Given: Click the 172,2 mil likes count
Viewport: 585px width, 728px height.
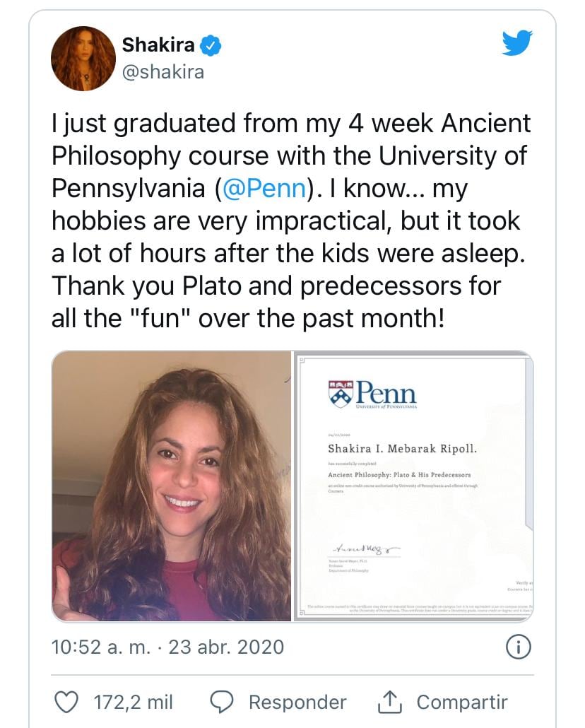Looking at the screenshot, I should [134, 702].
